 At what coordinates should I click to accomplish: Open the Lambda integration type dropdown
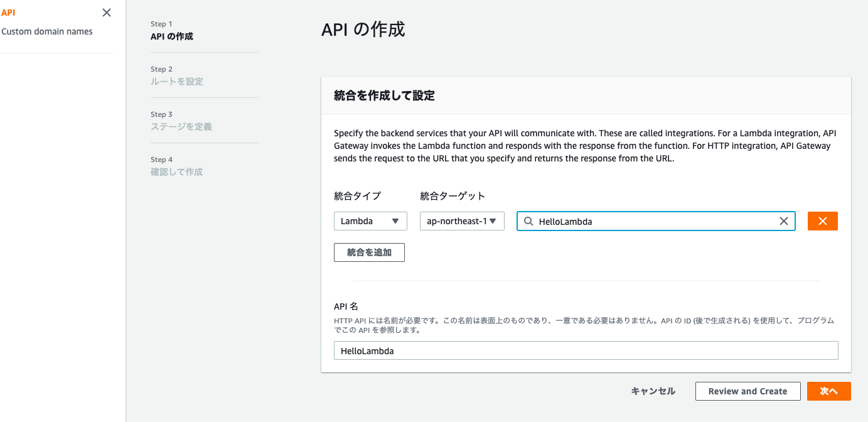click(x=370, y=221)
